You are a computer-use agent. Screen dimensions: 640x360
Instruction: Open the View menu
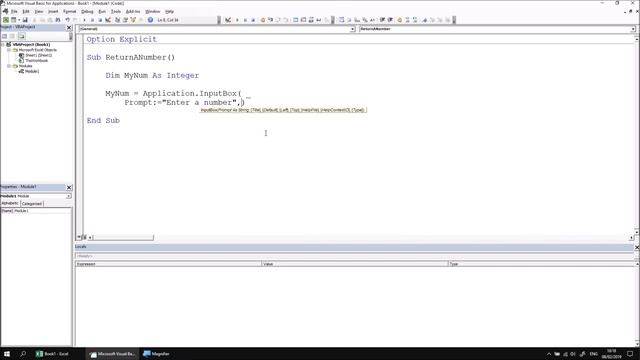(38, 11)
